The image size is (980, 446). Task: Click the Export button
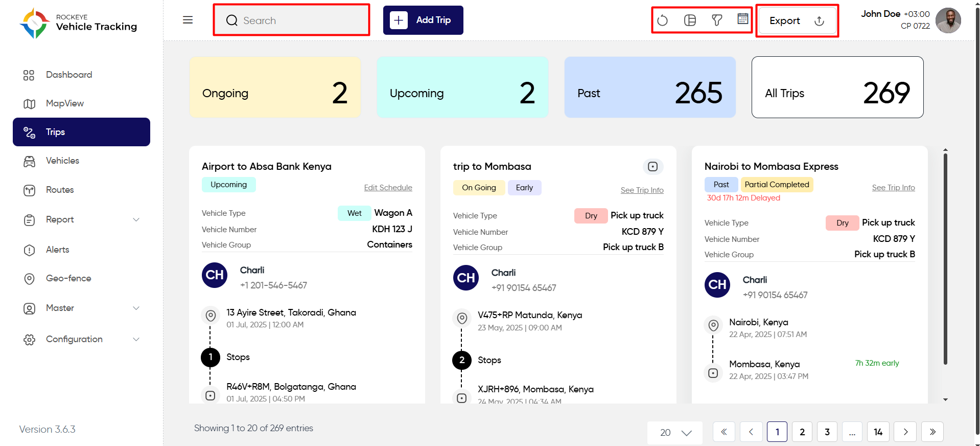(797, 20)
